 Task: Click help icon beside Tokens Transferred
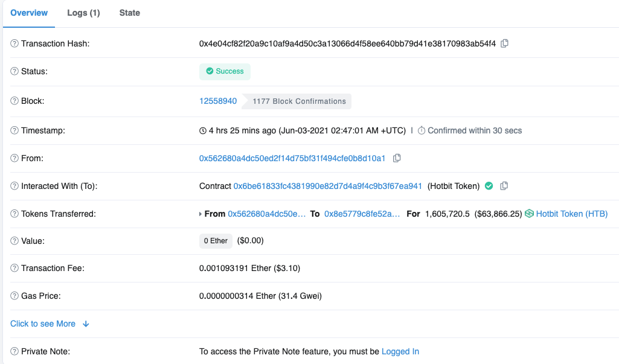14,214
